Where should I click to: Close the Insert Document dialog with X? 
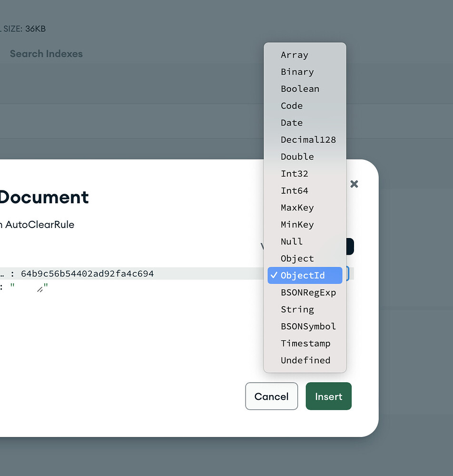(x=354, y=184)
